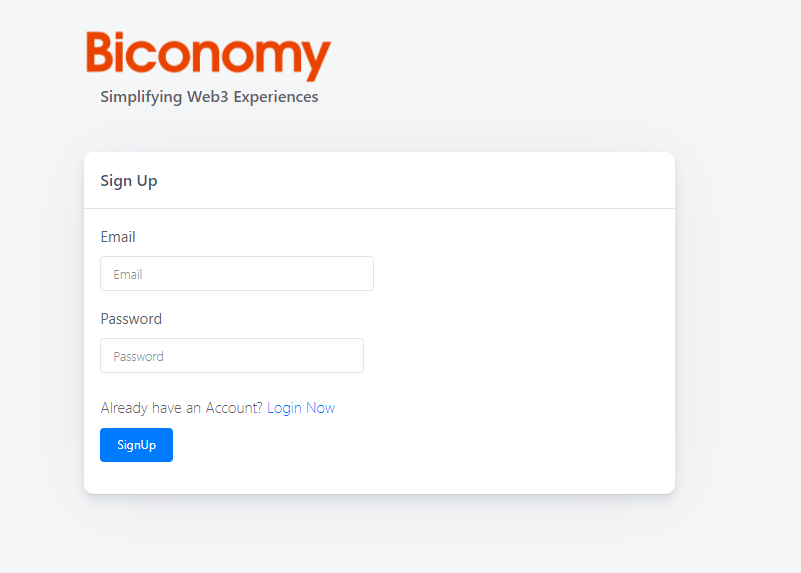Click the orange Biconomy logo
The width and height of the screenshot is (801, 573).
click(x=208, y=56)
